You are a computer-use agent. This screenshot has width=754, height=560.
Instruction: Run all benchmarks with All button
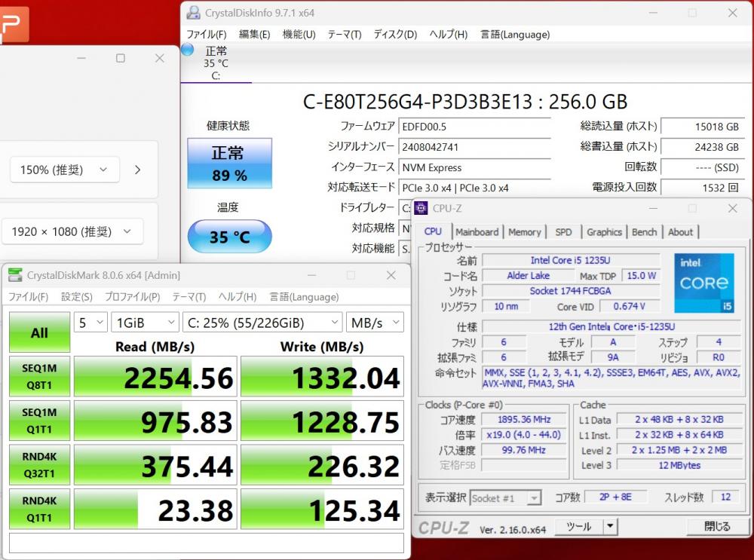(39, 332)
